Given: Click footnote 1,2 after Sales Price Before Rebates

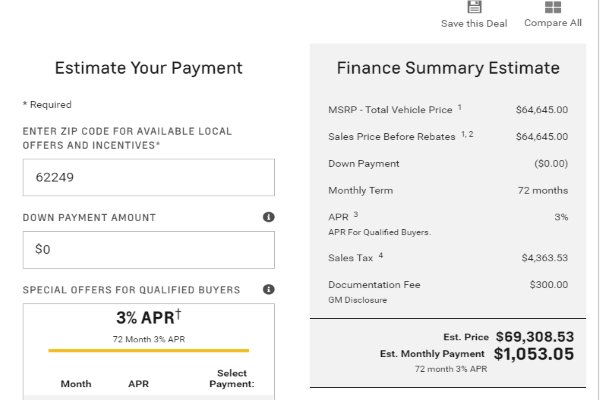Looking at the screenshot, I should (x=467, y=133).
